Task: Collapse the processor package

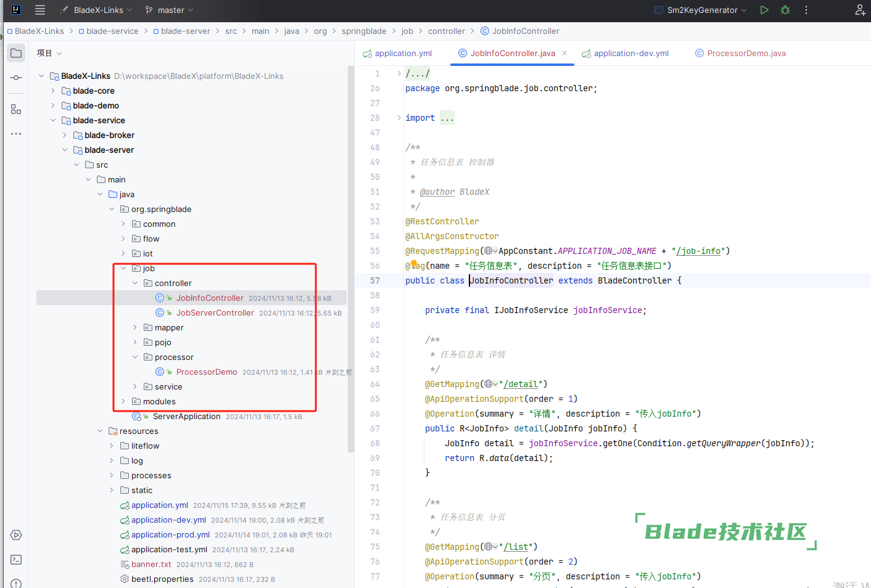Action: pos(135,357)
